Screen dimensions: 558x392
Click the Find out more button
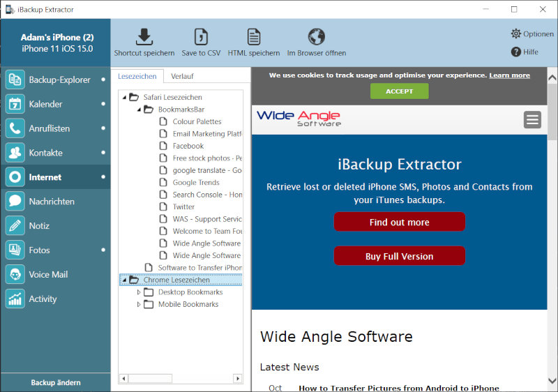399,222
